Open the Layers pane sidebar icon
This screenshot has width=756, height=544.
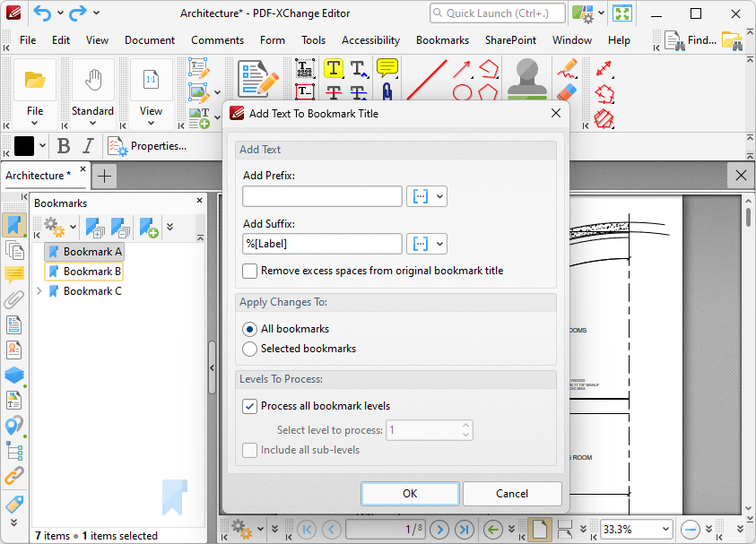click(14, 375)
